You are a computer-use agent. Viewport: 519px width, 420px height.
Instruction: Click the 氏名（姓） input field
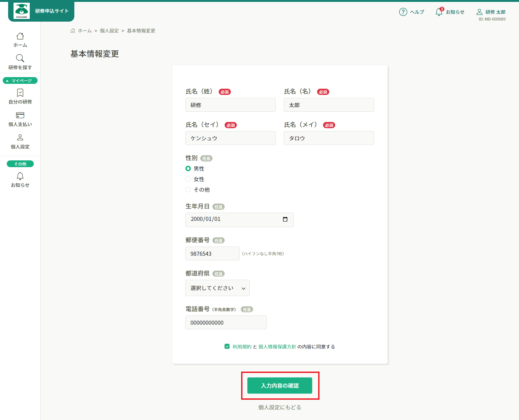231,105
